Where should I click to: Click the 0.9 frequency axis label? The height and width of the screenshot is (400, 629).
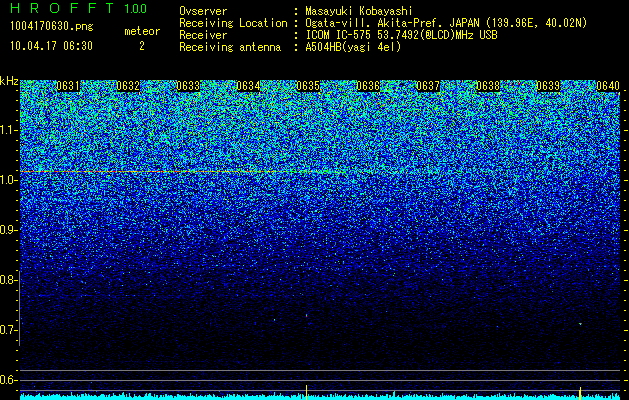(x=7, y=230)
